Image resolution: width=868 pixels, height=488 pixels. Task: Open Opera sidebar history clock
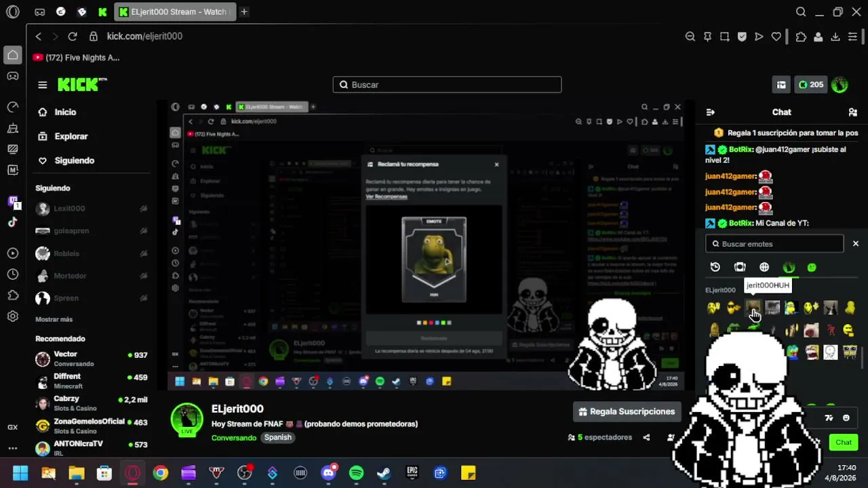[13, 274]
